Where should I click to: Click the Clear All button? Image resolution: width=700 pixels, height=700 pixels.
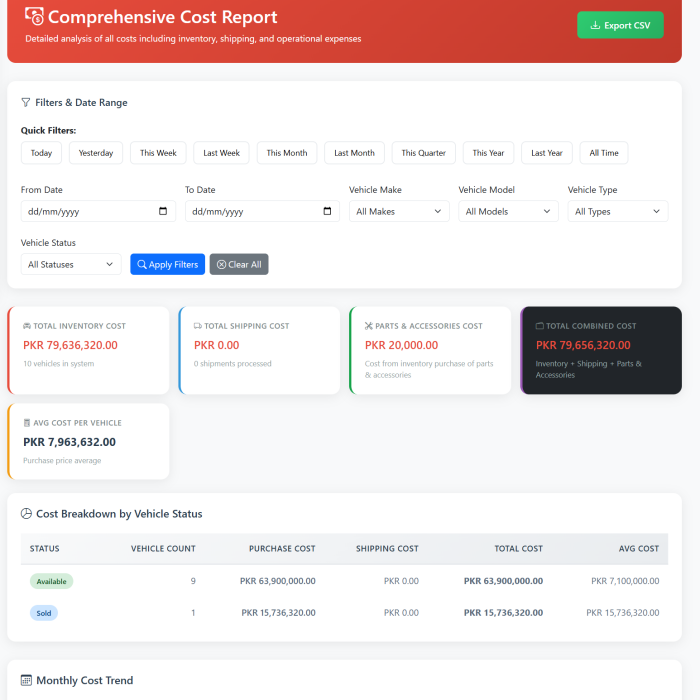[239, 264]
